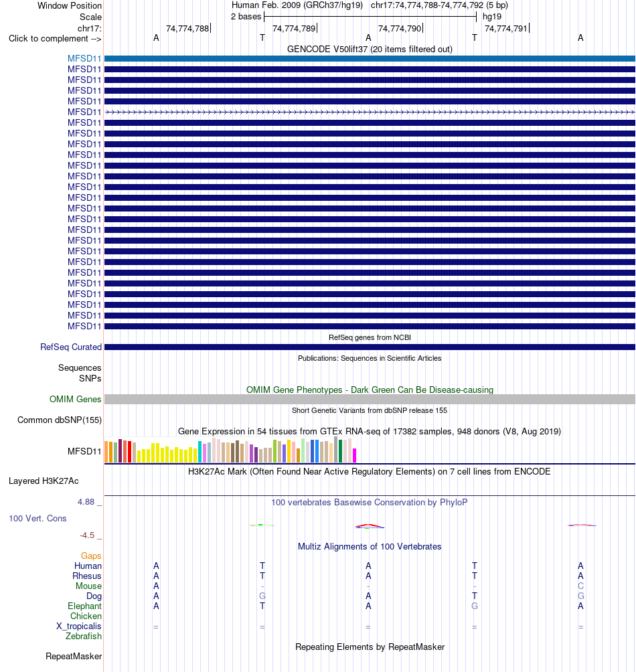This screenshot has width=636, height=672.
Task: Open Short Genetic Variants from dbSNP title
Action: tap(370, 410)
